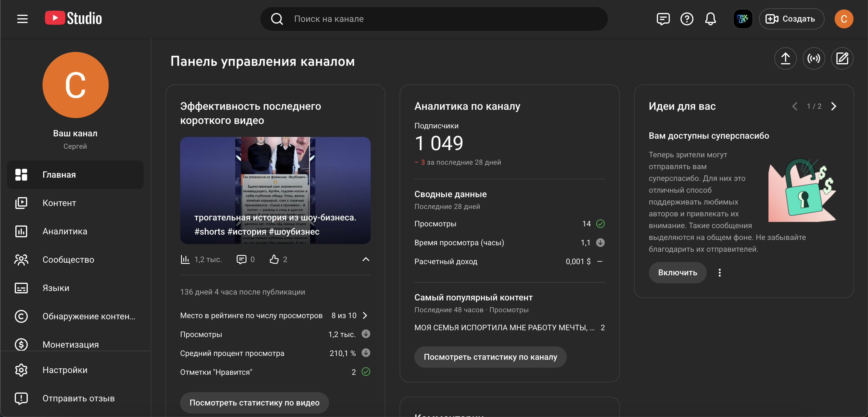Click the extension icon beside Create button
Image resolution: width=868 pixels, height=417 pixels.
pyautogui.click(x=743, y=19)
